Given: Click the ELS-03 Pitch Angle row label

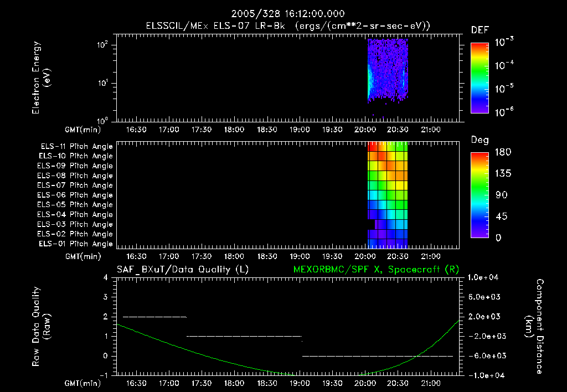Looking at the screenshot, I should [75, 224].
